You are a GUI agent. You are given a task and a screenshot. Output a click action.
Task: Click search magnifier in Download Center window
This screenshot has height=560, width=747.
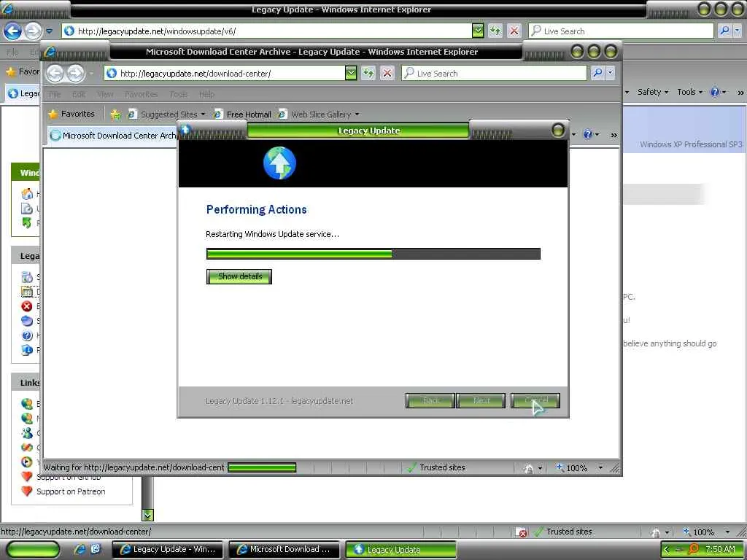597,74
